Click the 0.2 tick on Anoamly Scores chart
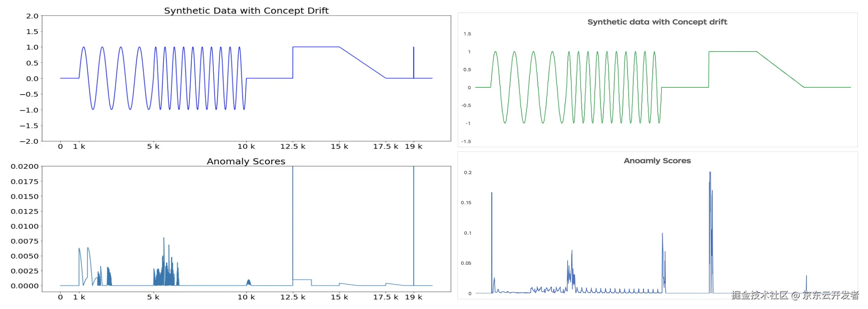This screenshot has width=868, height=309. (468, 172)
